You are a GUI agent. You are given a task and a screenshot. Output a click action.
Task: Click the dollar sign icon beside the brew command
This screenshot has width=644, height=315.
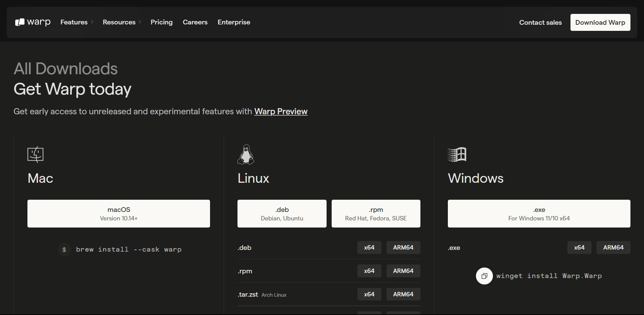click(64, 250)
